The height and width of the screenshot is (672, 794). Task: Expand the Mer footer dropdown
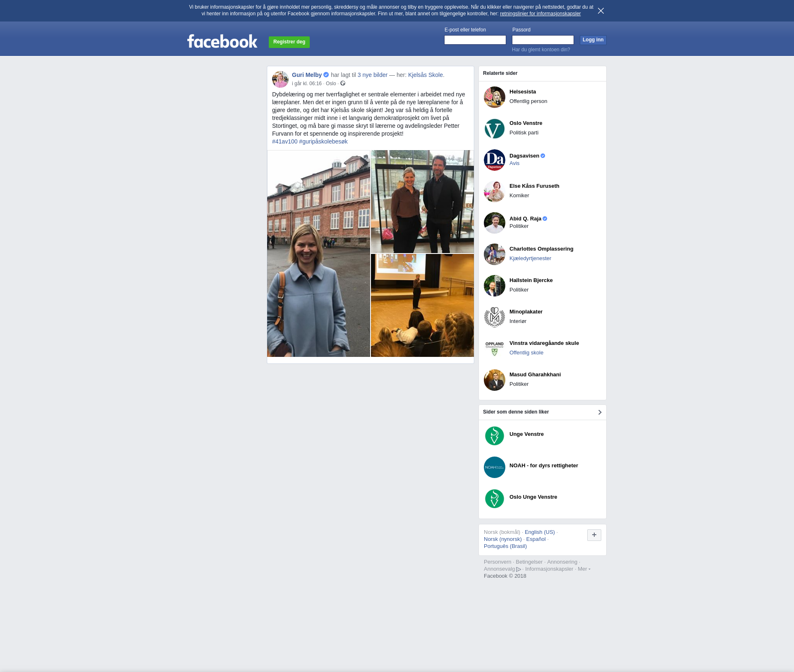pyautogui.click(x=584, y=569)
